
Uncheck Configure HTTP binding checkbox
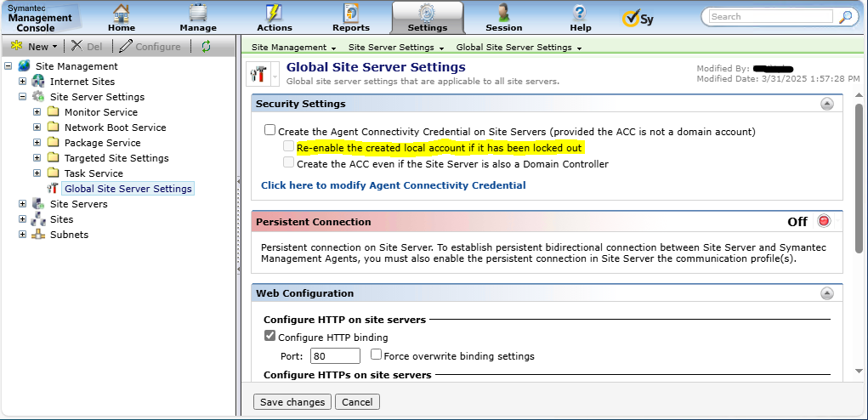point(269,335)
